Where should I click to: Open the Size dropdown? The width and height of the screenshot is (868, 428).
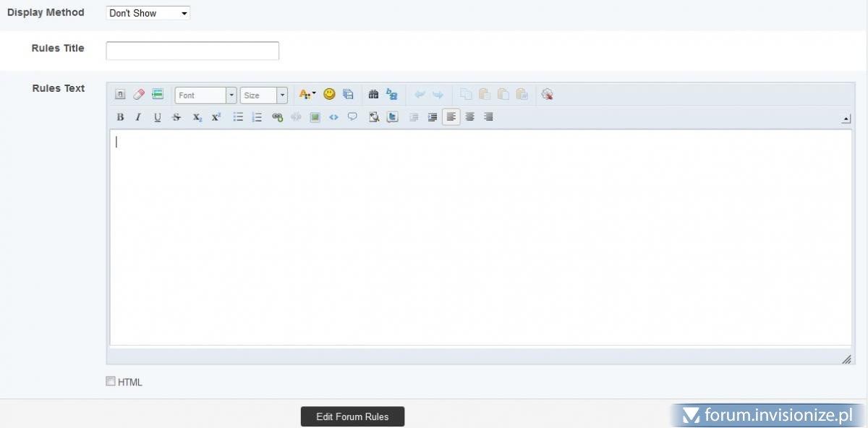[263, 95]
